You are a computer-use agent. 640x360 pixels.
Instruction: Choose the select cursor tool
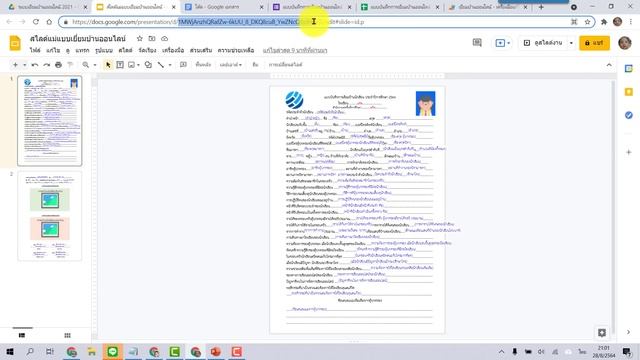[x=108, y=65]
